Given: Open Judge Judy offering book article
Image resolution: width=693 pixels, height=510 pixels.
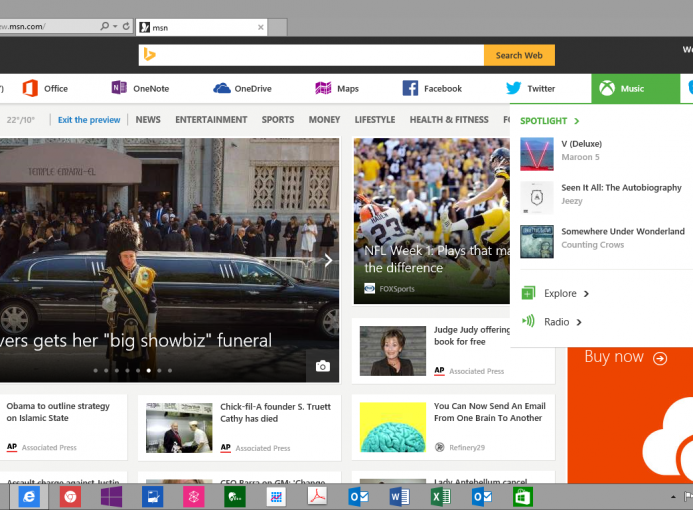Looking at the screenshot, I should click(472, 335).
